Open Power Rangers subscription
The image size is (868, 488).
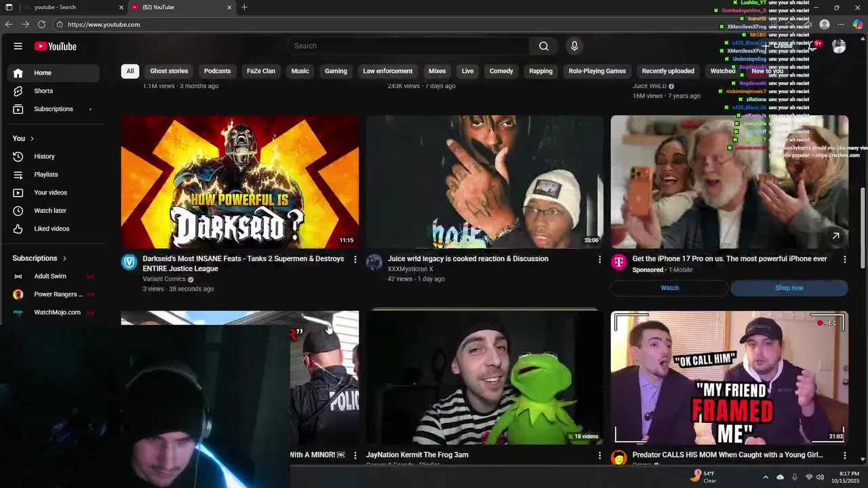(x=54, y=294)
